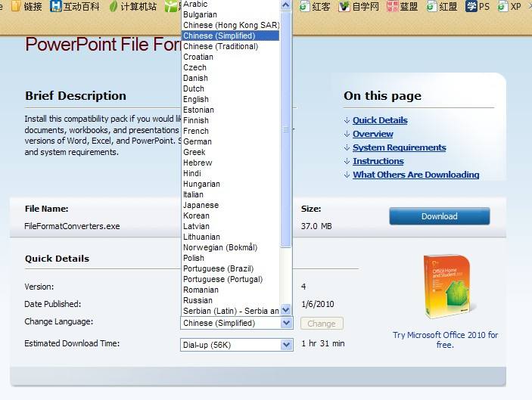Follow the System Requirements link

coord(400,147)
